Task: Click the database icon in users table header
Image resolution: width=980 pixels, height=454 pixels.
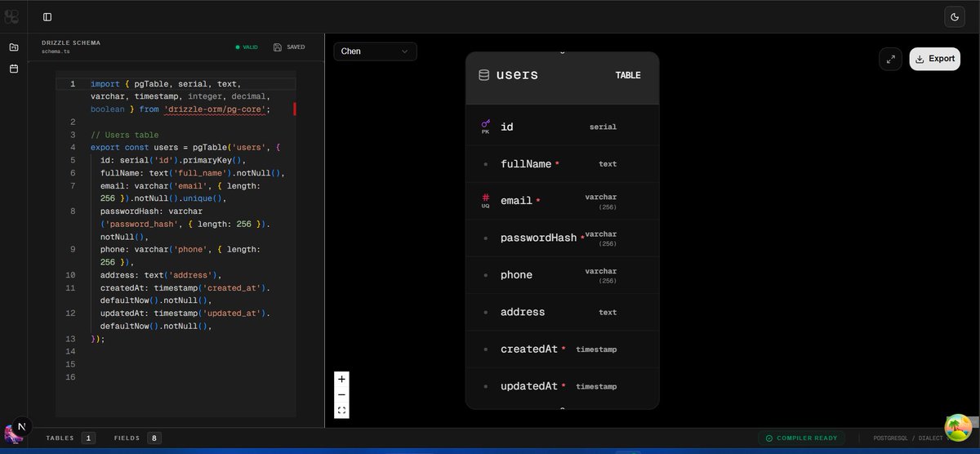Action: [x=483, y=75]
